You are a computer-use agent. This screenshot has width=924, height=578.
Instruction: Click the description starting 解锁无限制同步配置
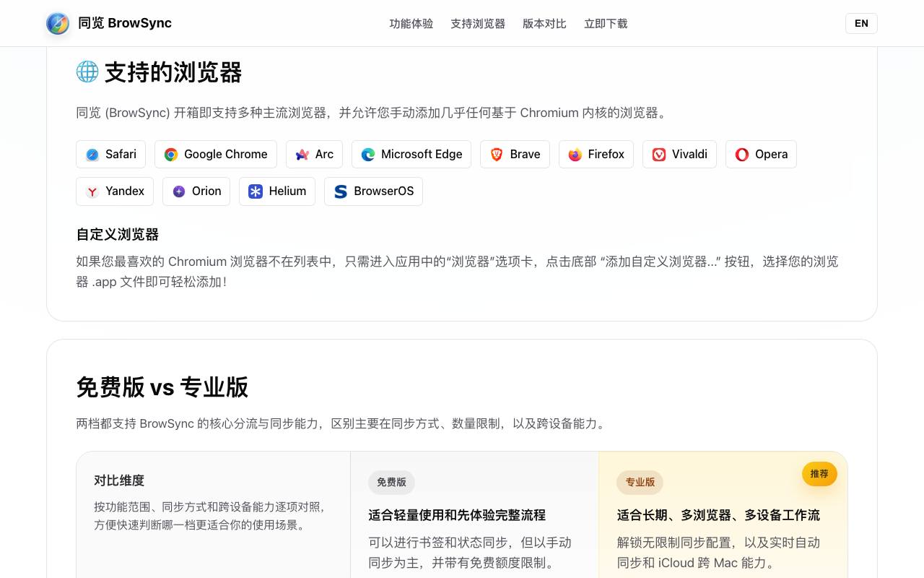[718, 553]
